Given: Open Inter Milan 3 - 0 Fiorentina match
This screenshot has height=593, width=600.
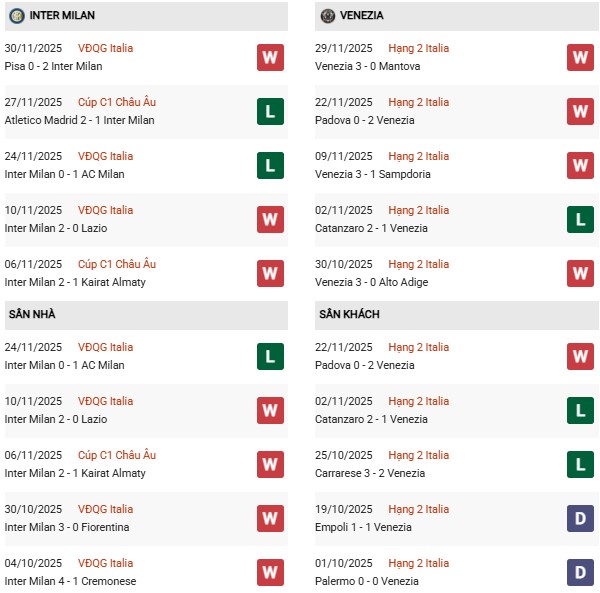Looking at the screenshot, I should tap(67, 528).
